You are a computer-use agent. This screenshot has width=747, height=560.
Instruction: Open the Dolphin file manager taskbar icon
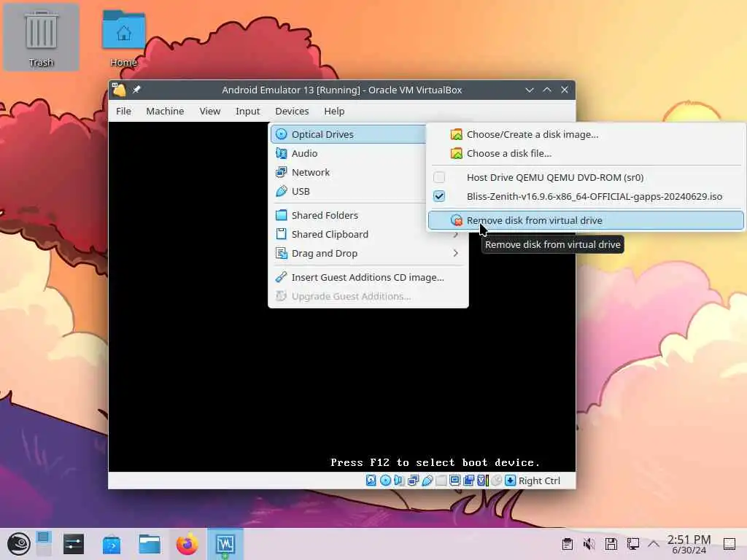point(150,544)
